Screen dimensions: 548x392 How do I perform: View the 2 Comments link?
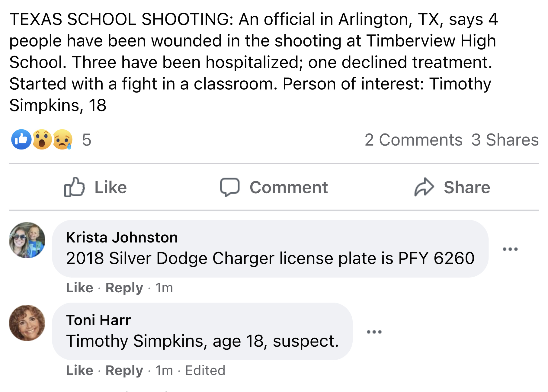[x=413, y=140]
